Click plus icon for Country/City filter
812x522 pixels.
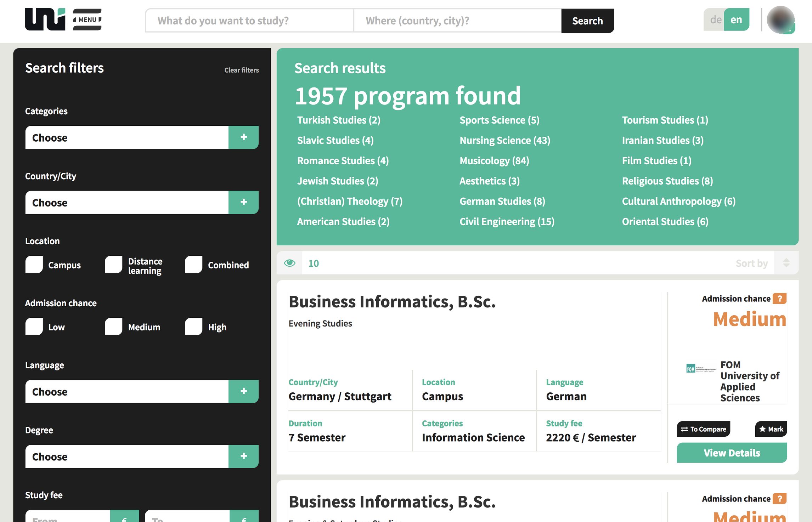(x=244, y=202)
